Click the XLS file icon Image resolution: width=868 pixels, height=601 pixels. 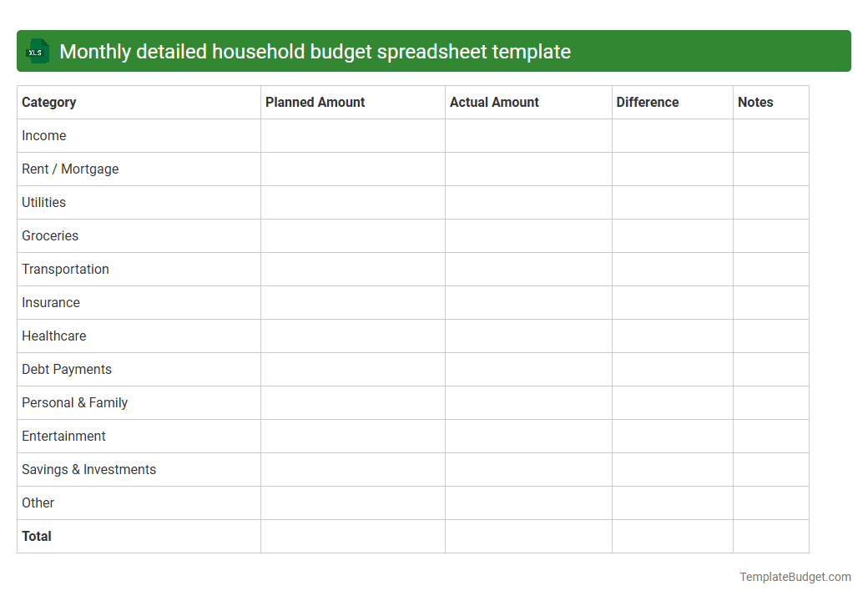pyautogui.click(x=37, y=51)
